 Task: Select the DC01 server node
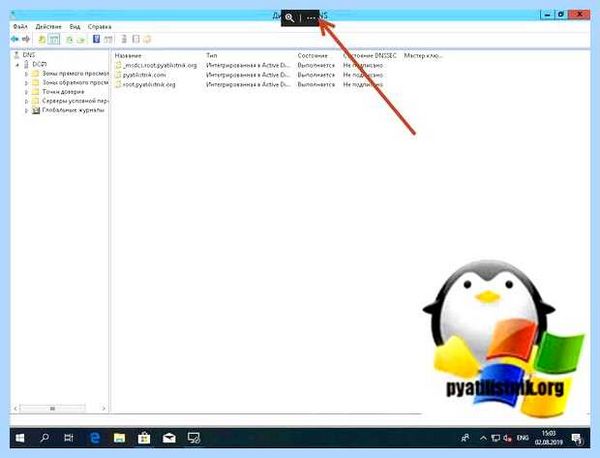coord(36,64)
